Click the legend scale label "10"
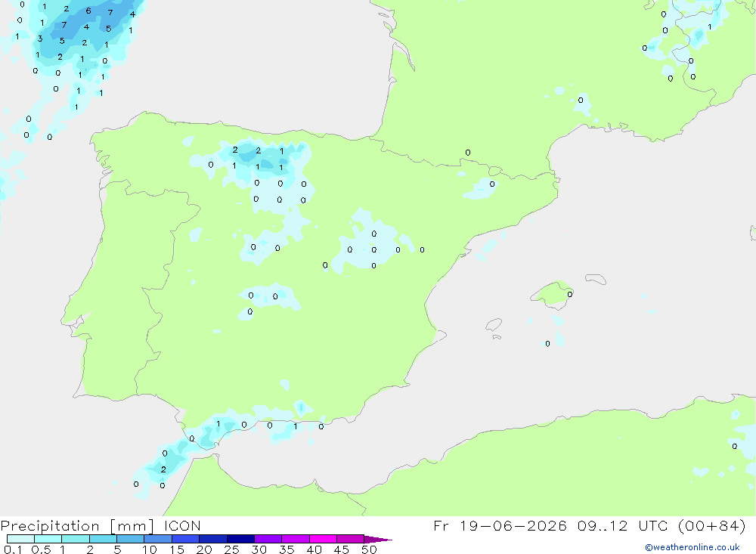Screen dimensions: 756x554 (150, 549)
